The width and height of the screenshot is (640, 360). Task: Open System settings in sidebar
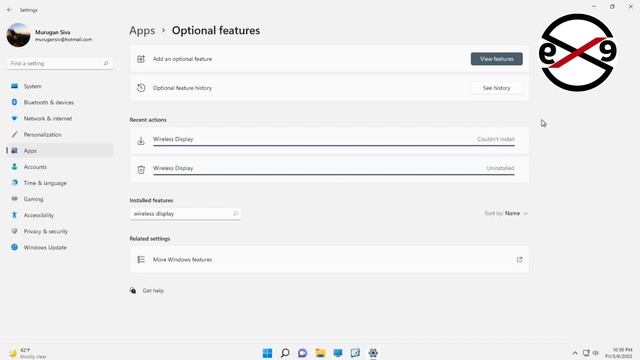[60, 86]
